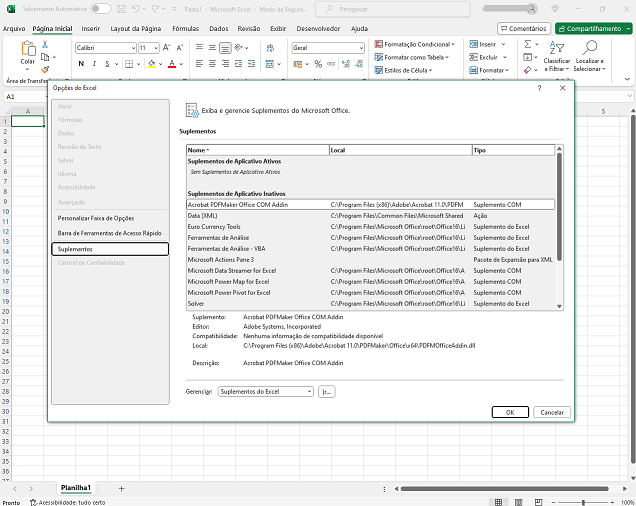The width and height of the screenshot is (636, 506).
Task: Toggle bold N formatting
Action: 81,64
